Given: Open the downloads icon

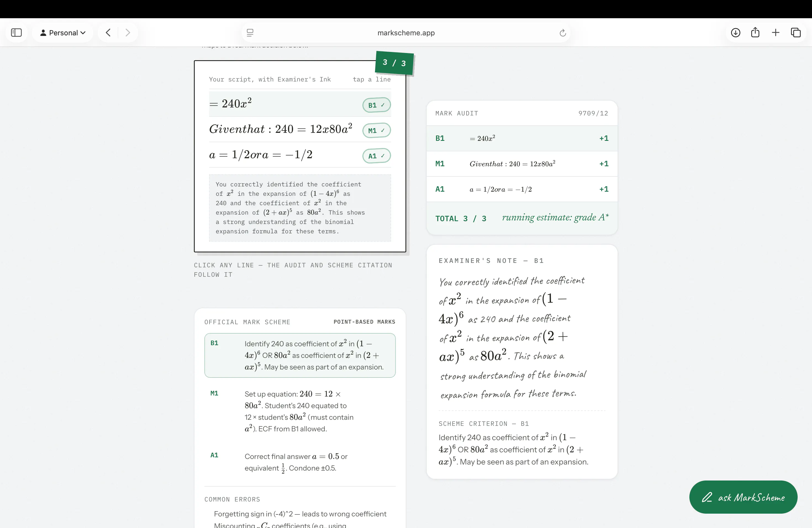Looking at the screenshot, I should (x=735, y=33).
